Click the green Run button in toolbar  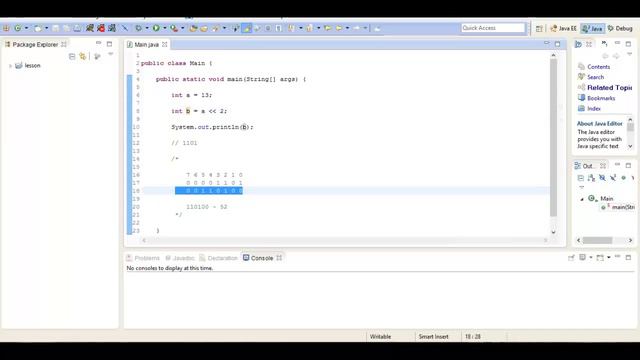coord(156,28)
